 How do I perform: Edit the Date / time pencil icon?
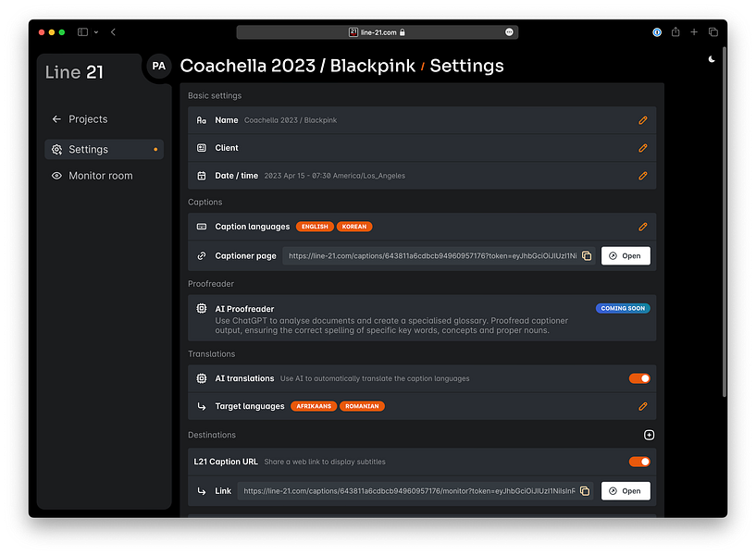coord(643,176)
